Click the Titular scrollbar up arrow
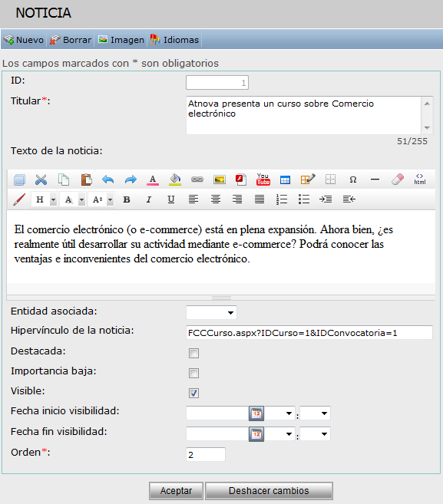 (x=427, y=104)
